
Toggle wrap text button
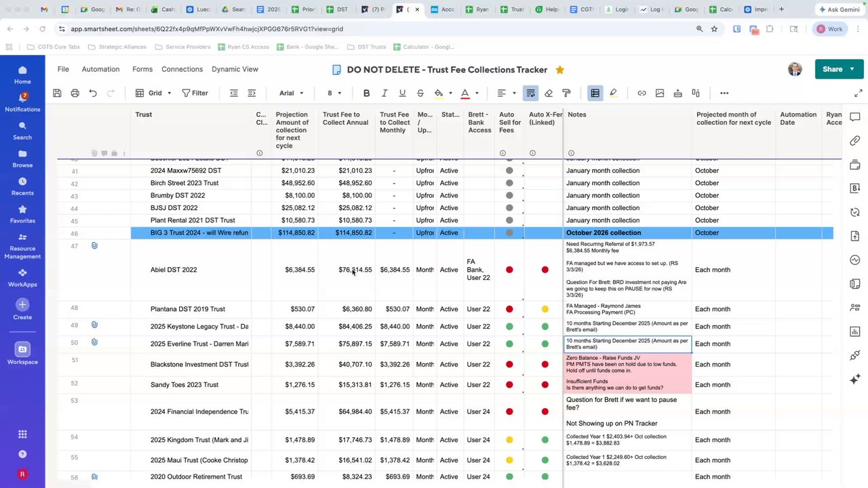530,93
